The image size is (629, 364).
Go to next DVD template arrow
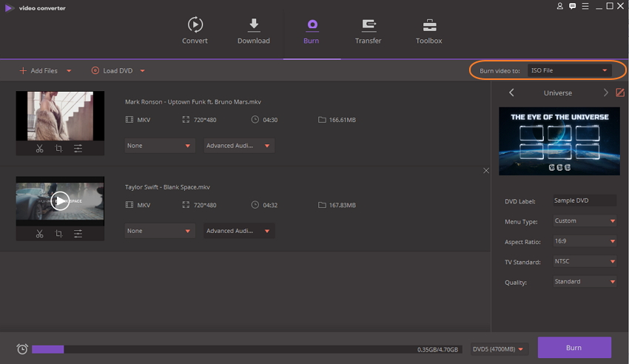click(605, 92)
